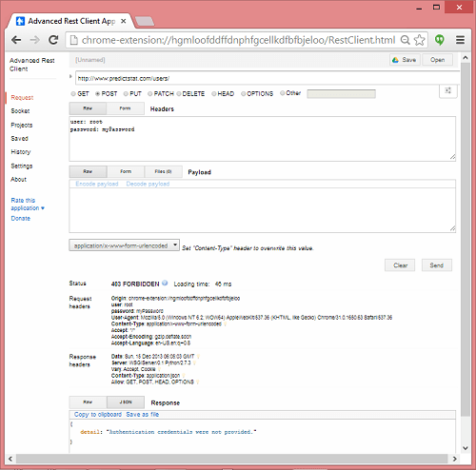
Task: Open a new browser tab
Action: [145, 21]
